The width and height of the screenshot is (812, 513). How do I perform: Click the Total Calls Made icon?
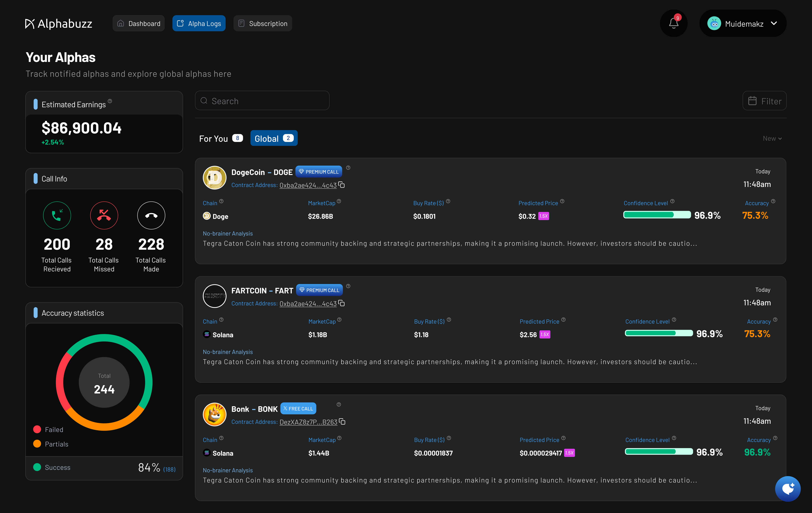[x=151, y=215]
